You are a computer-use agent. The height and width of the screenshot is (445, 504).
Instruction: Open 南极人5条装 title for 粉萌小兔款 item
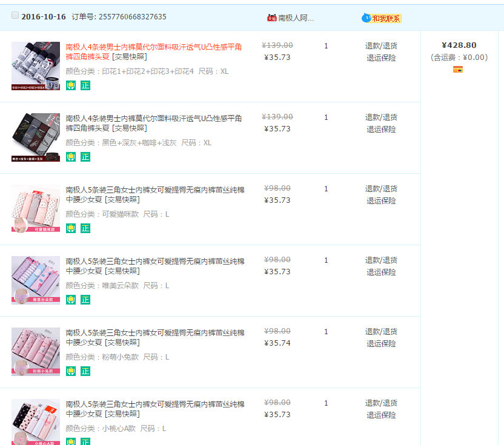(x=155, y=337)
